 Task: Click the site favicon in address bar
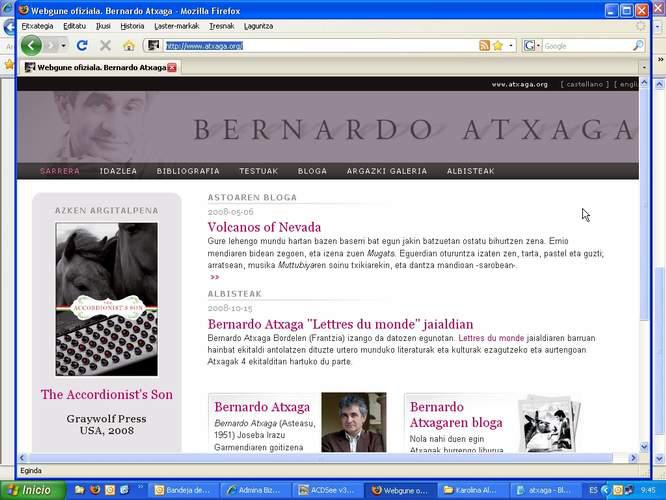tap(153, 45)
